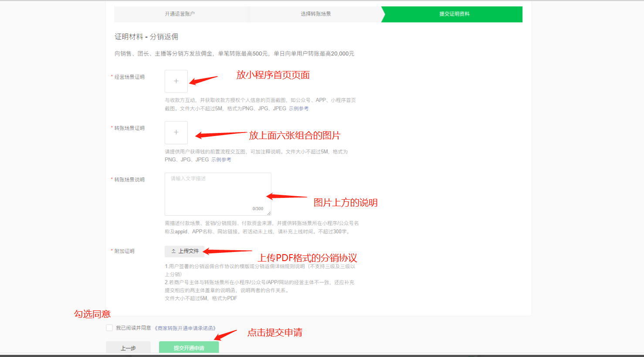Open 示例参考 link under 转账场景证明
The width and height of the screenshot is (644, 357).
click(x=221, y=160)
